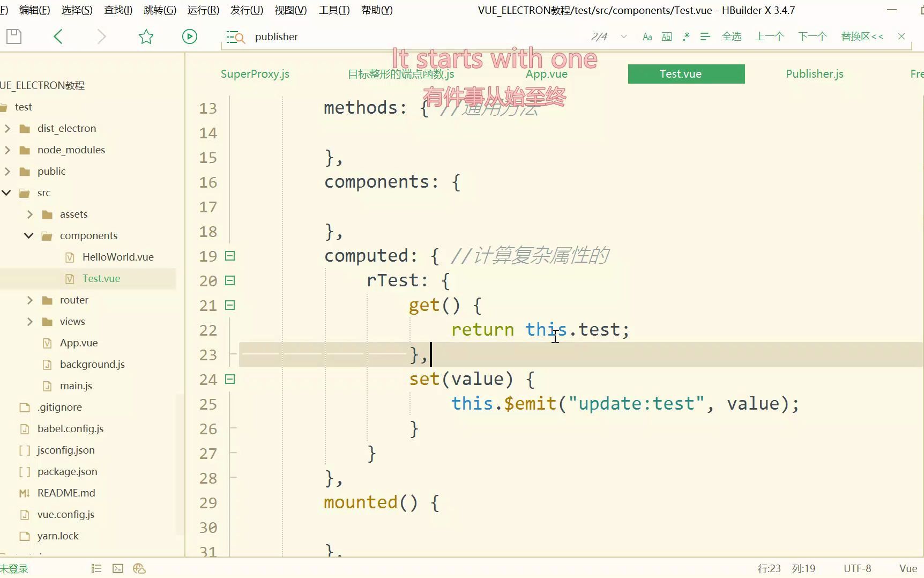Open the 运行(R) menu
This screenshot has width=924, height=578.
(203, 10)
